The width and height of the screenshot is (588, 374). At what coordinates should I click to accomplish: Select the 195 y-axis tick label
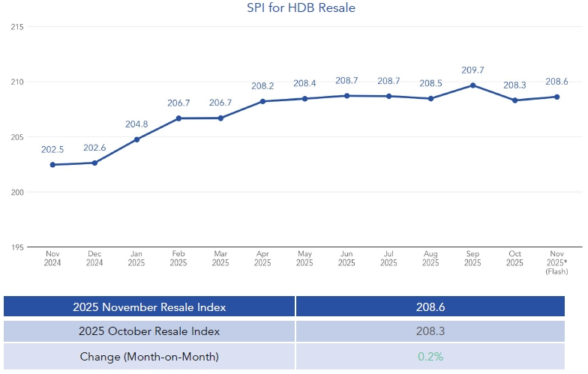pyautogui.click(x=17, y=247)
